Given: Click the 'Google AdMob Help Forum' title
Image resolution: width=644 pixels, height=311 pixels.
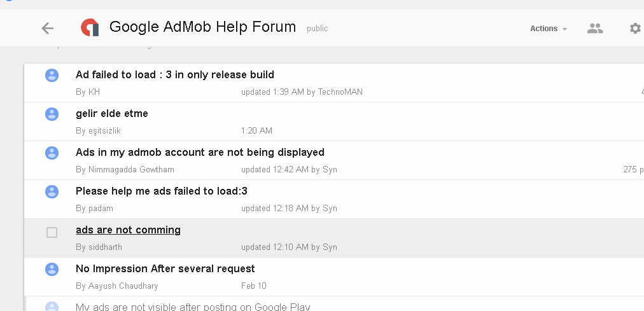Looking at the screenshot, I should [x=202, y=27].
